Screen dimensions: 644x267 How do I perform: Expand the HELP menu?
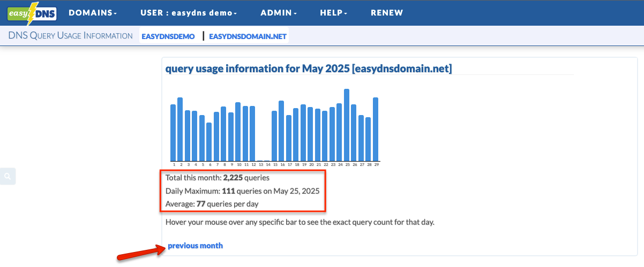334,12
